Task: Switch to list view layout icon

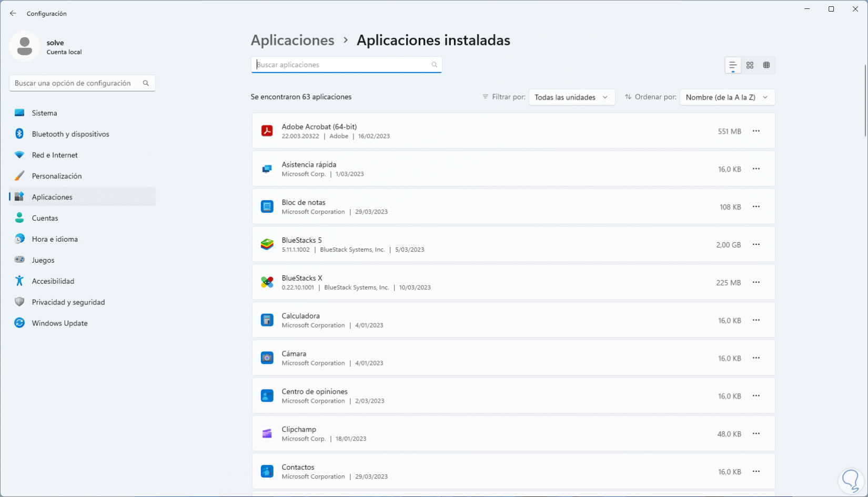Action: coord(732,65)
